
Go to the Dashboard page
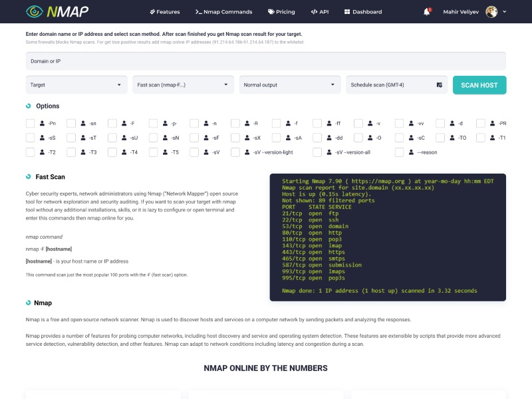pos(363,11)
